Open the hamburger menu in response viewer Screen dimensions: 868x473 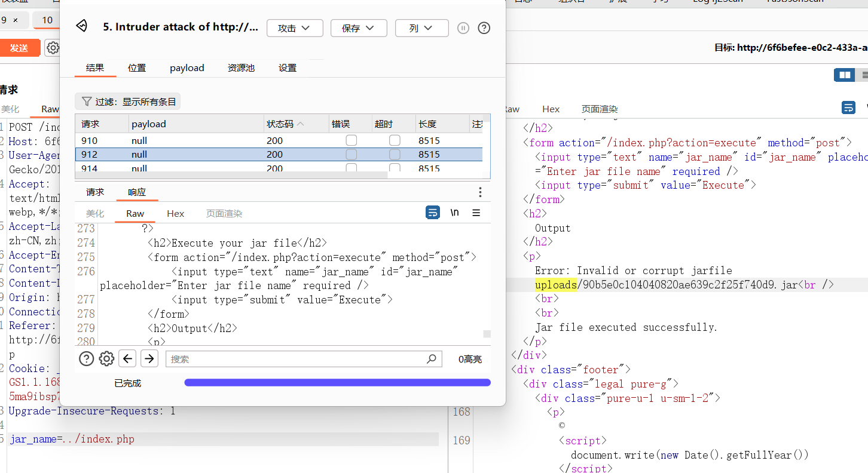tap(476, 213)
